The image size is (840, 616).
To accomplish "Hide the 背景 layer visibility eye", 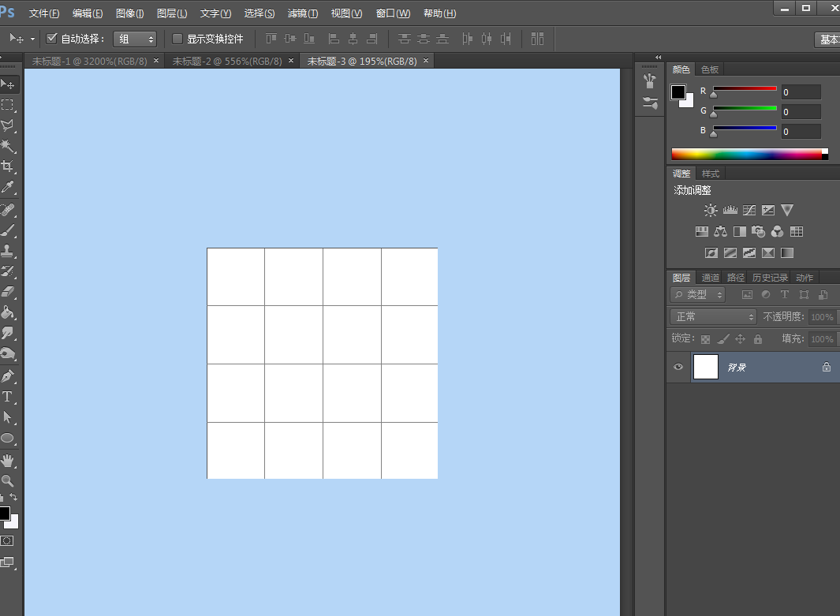I will 678,367.
